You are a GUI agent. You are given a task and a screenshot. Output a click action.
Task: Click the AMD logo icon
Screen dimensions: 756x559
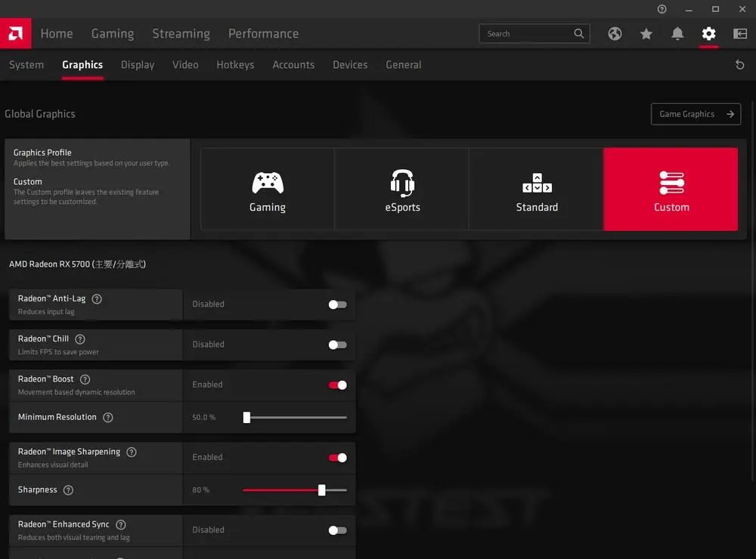(x=15, y=33)
